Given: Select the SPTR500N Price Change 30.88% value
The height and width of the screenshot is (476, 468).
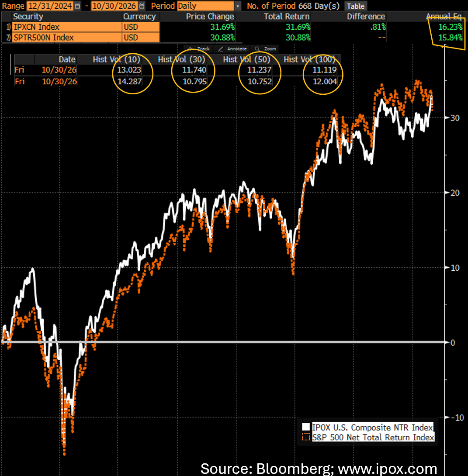Looking at the screenshot, I should [222, 38].
